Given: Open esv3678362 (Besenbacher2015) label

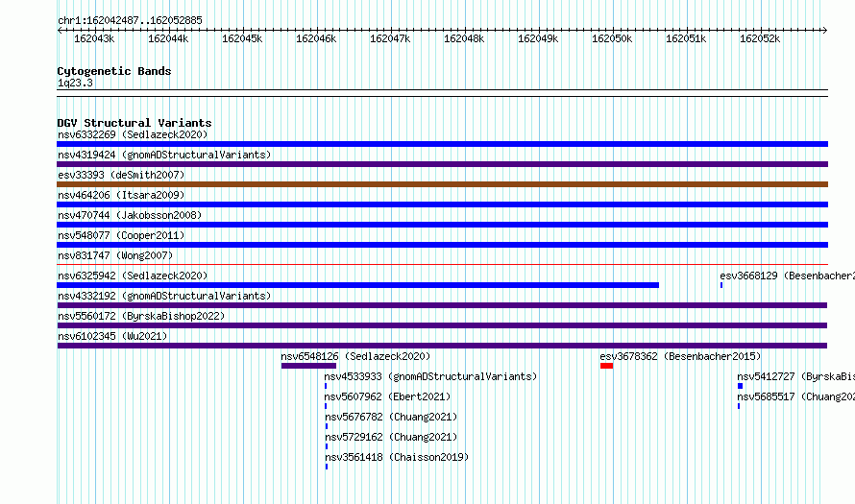Looking at the screenshot, I should [x=680, y=356].
